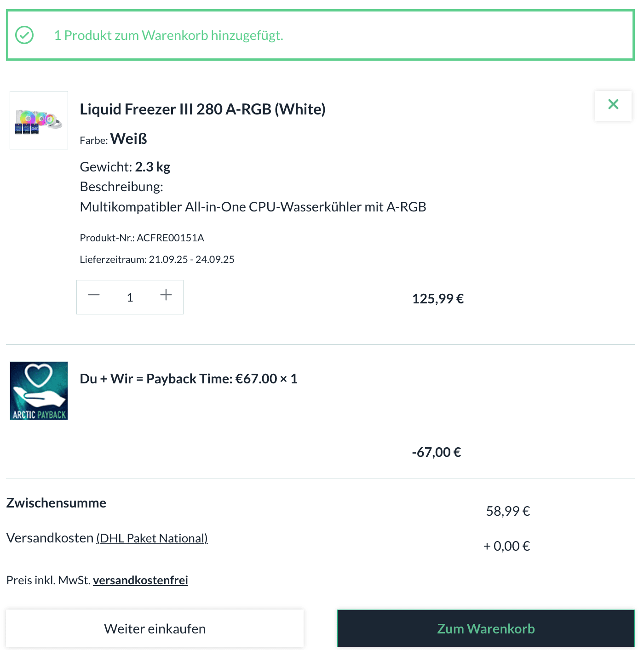Screen dimensions: 644x650
Task: Increase quantity with the plus icon
Action: point(166,295)
